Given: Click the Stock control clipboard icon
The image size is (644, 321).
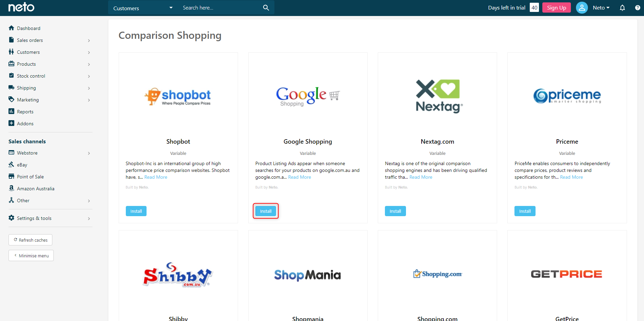Looking at the screenshot, I should click(x=12, y=76).
